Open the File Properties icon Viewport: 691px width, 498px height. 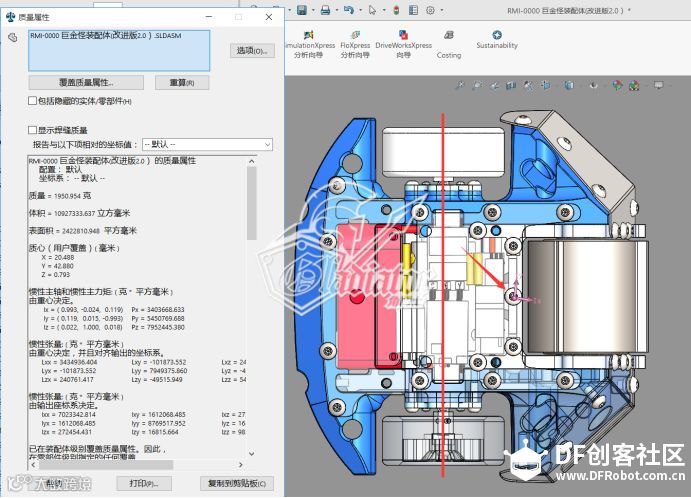[x=413, y=10]
